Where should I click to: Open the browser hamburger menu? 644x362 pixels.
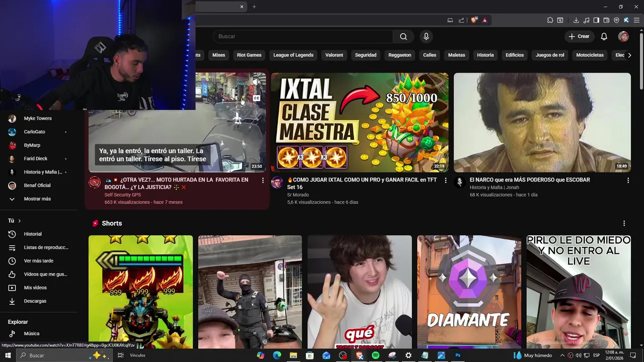[x=636, y=20]
